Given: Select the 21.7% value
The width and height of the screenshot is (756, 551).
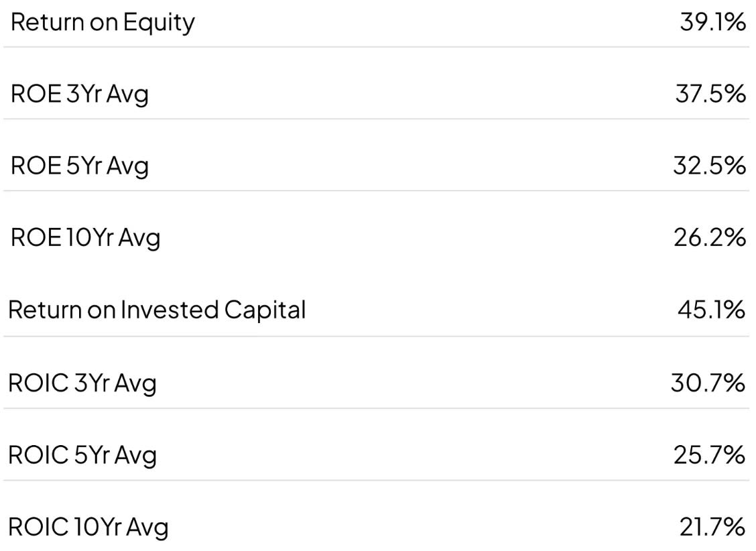Looking at the screenshot, I should [x=712, y=527].
